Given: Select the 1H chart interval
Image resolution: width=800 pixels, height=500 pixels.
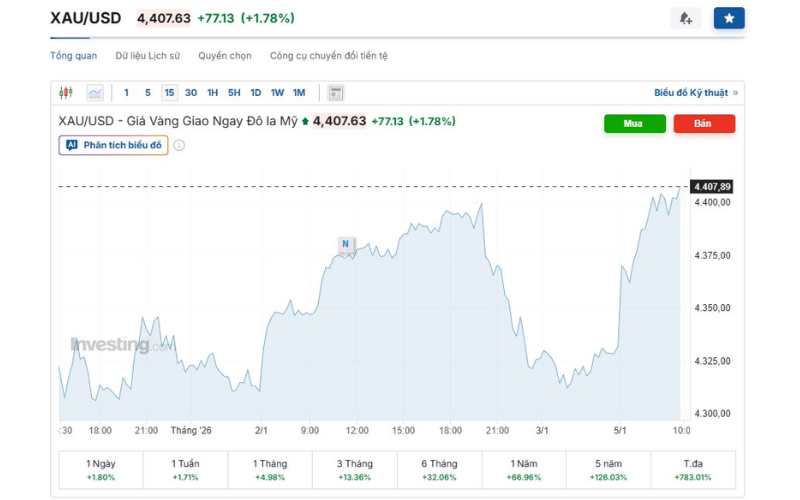Looking at the screenshot, I should tap(212, 92).
